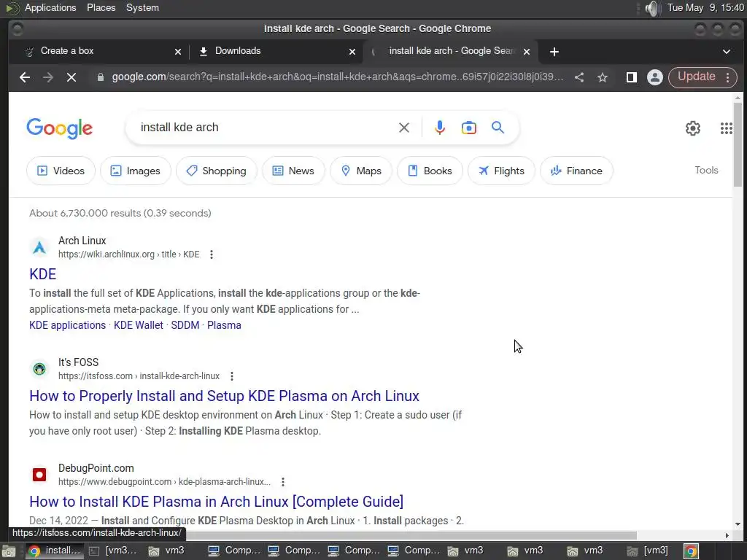Filter results by Shopping
Image resolution: width=747 pixels, height=560 pixels.
tap(216, 171)
